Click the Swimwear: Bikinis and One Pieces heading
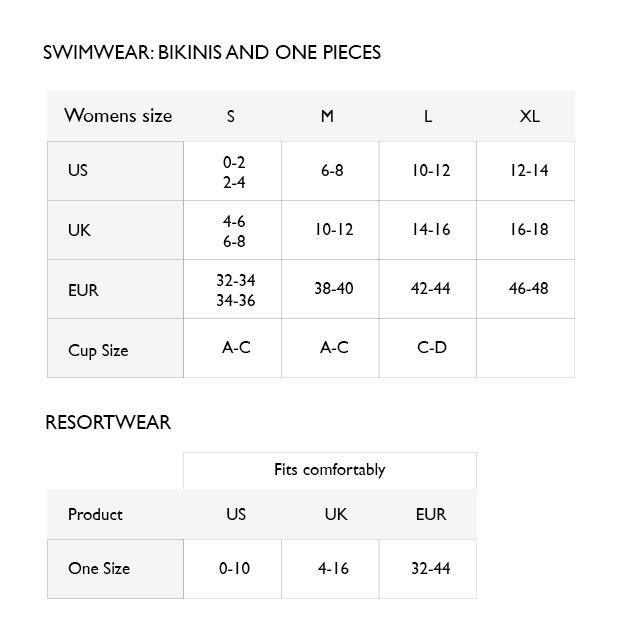Image resolution: width=620 pixels, height=644 pixels. coord(212,52)
